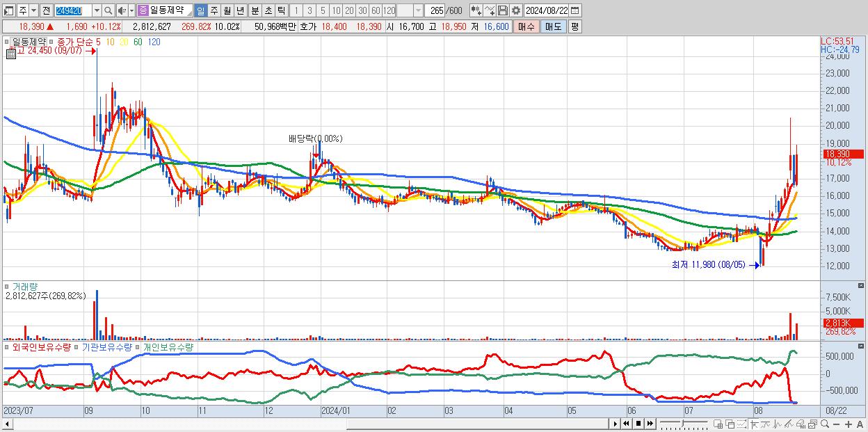
Task: Open the 주 chart type dropdown arrow
Action: (x=34, y=10)
